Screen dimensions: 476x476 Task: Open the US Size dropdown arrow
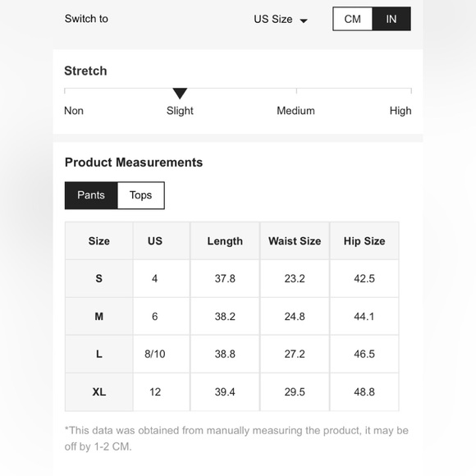click(x=304, y=21)
